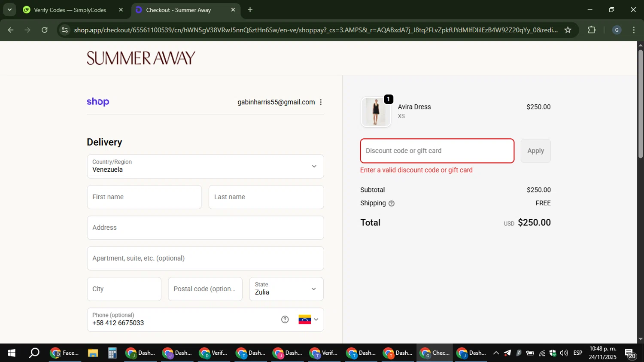The width and height of the screenshot is (644, 362).
Task: Reload the checkout page
Action: (45, 30)
